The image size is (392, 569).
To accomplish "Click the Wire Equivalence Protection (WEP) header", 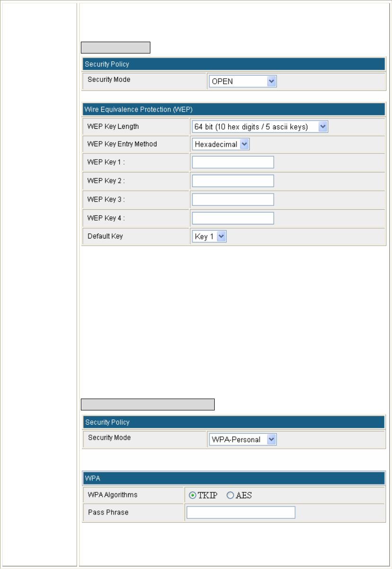I will click(x=234, y=109).
